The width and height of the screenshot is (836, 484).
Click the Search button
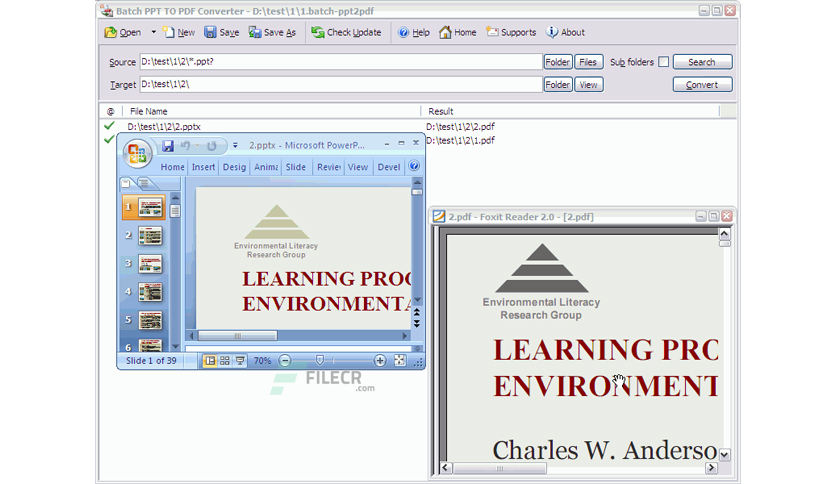pyautogui.click(x=702, y=62)
